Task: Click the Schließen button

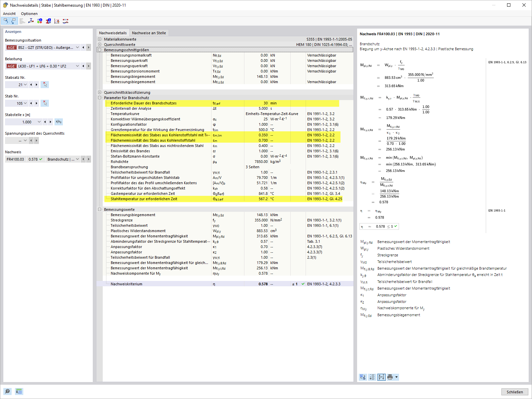Action: (514, 392)
